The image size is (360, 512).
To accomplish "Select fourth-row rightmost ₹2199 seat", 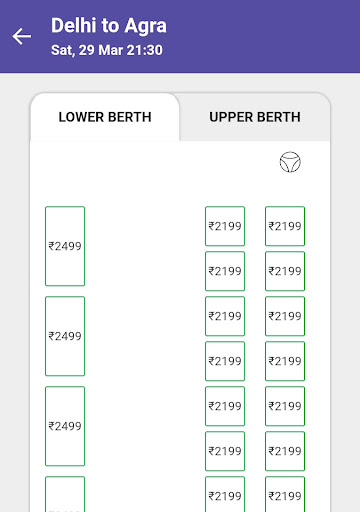I will pos(285,361).
